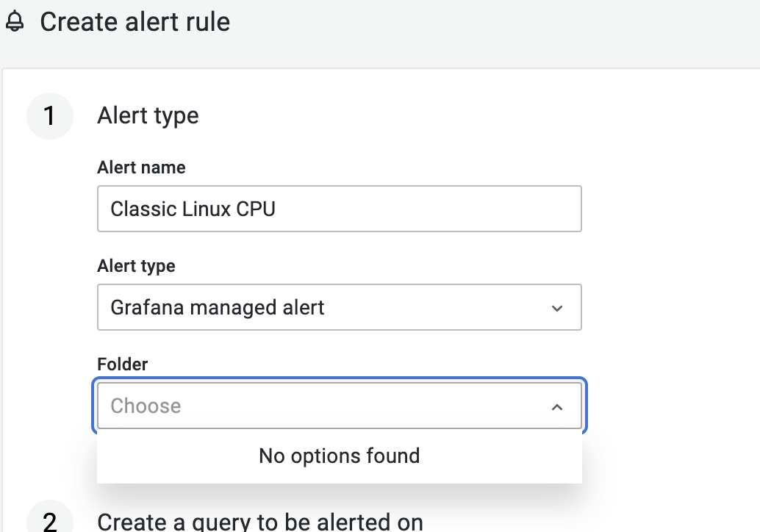The width and height of the screenshot is (760, 532).
Task: Click the collapse chevron on the Folder picker
Action: point(558,406)
